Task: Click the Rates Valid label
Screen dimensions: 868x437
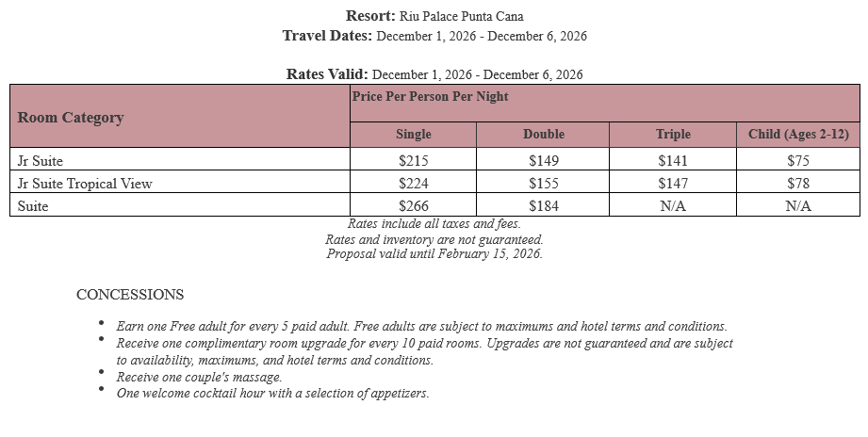Action: click(327, 74)
